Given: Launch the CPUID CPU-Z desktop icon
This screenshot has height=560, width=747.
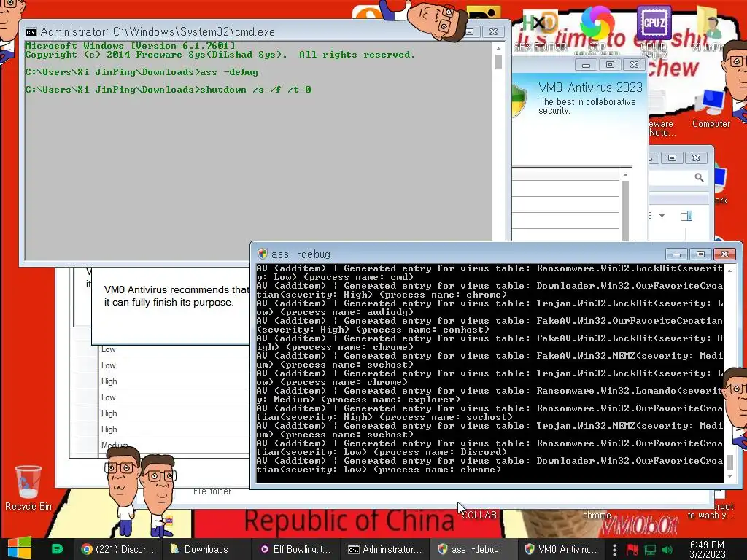Looking at the screenshot, I should (x=654, y=31).
